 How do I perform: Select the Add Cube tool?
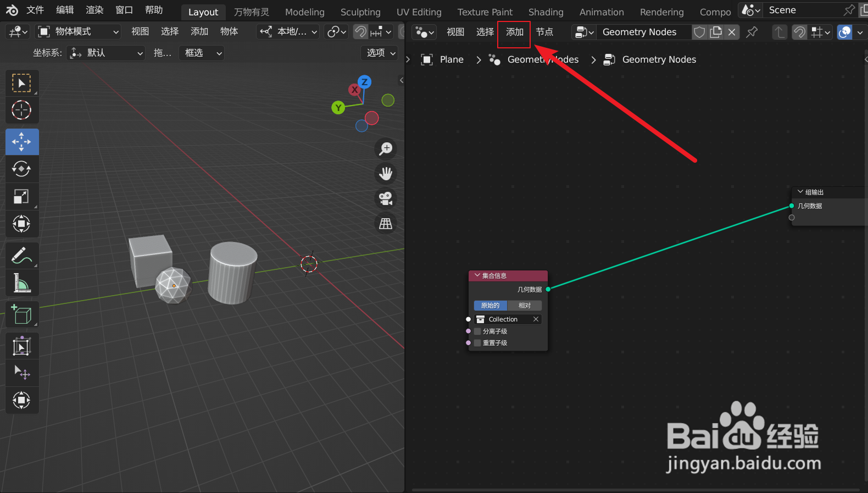(22, 315)
